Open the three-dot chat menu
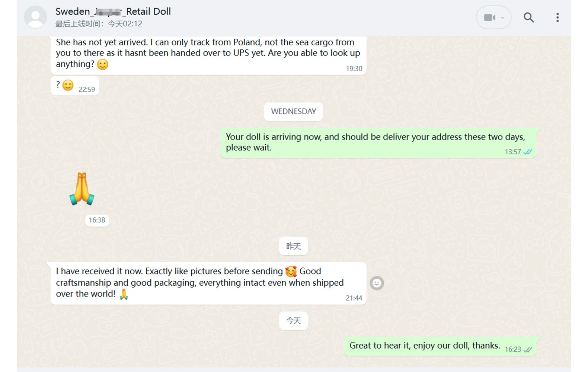Image resolution: width=588 pixels, height=372 pixels. pyautogui.click(x=557, y=17)
